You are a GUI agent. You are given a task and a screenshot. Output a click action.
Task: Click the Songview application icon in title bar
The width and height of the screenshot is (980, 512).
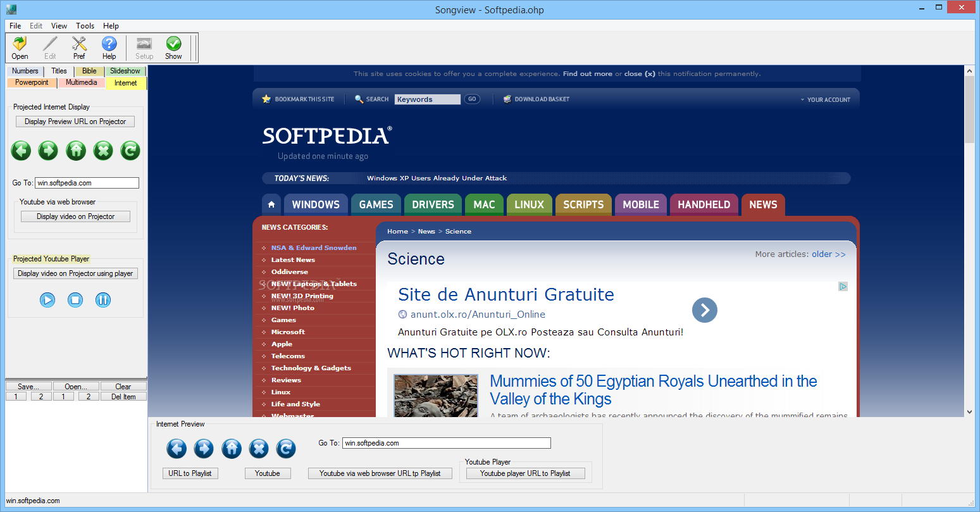click(x=11, y=9)
